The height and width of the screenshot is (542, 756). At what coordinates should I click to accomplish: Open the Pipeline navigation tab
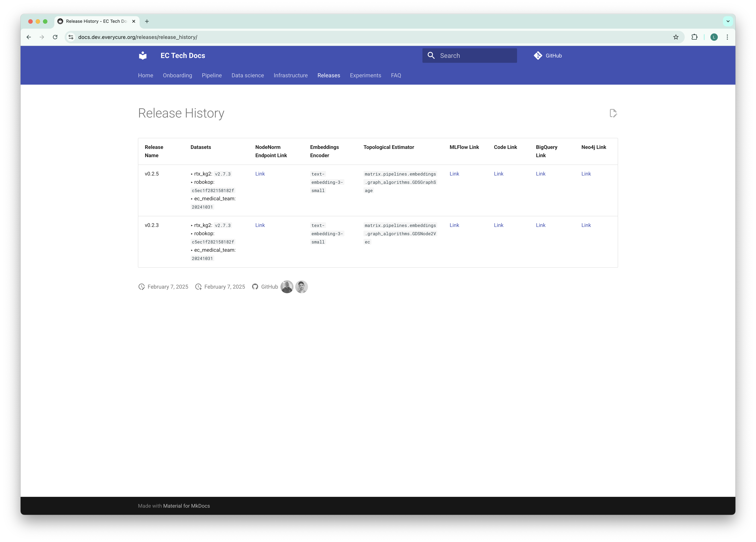pyautogui.click(x=212, y=76)
